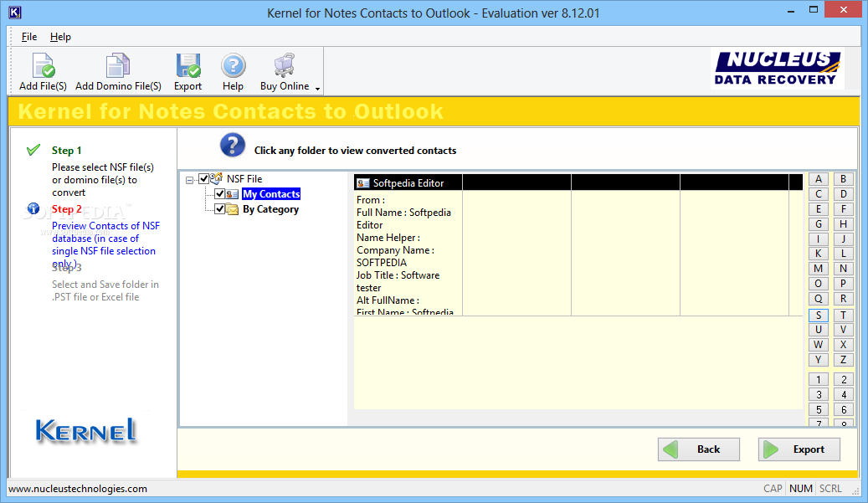868x503 pixels.
Task: Click the Add Domino File(S) toolbar icon
Action: pos(118,66)
